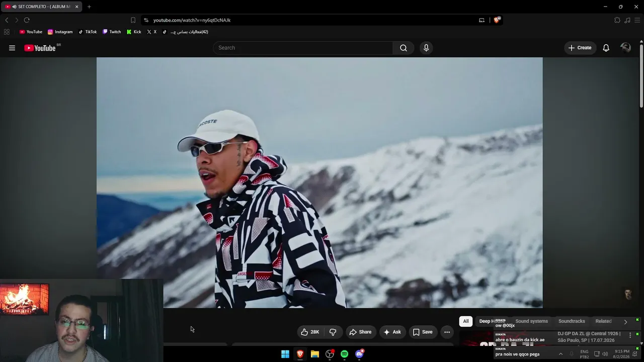Open the YouTube account avatar menu
Screen dimensions: 644x362
625,48
